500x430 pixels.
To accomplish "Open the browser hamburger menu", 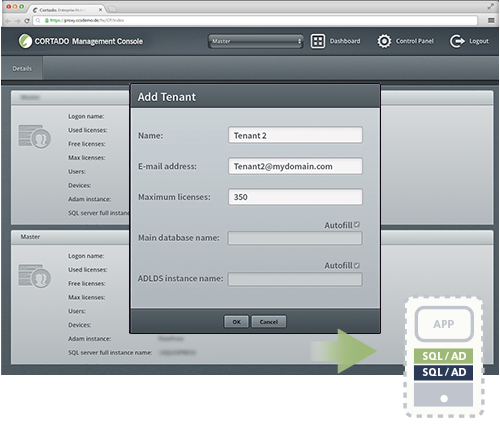I will 491,21.
